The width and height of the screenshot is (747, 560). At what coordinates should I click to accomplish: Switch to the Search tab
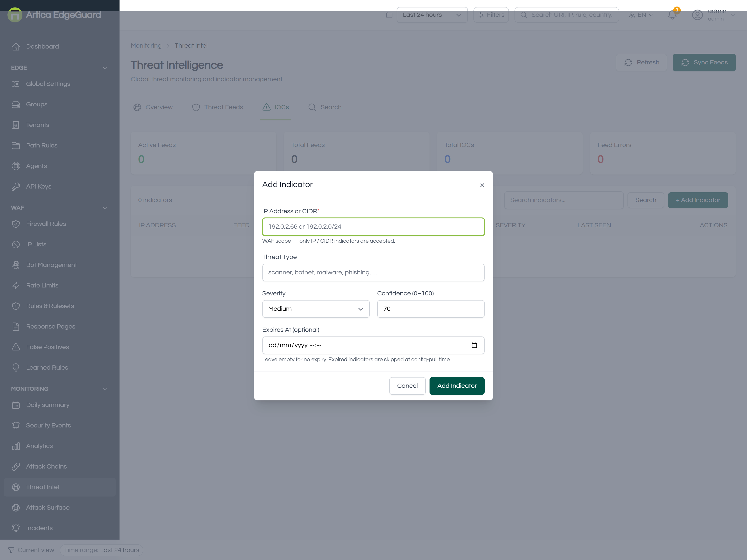[x=325, y=107]
